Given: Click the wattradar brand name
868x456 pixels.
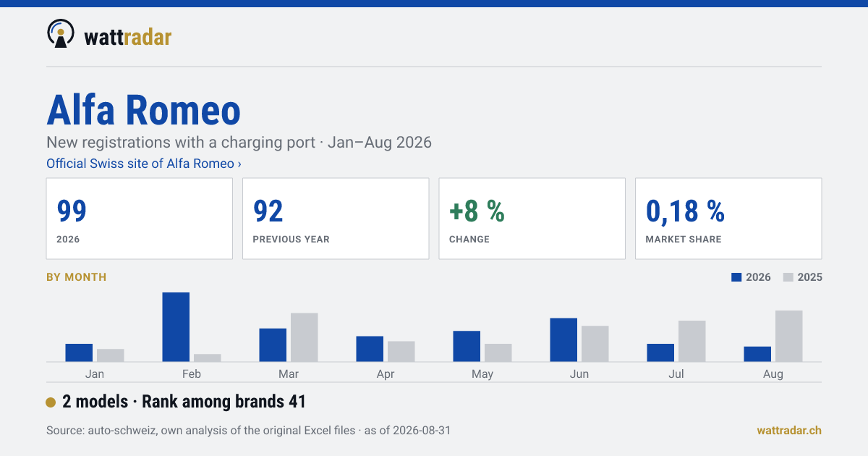Looking at the screenshot, I should pyautogui.click(x=128, y=36).
